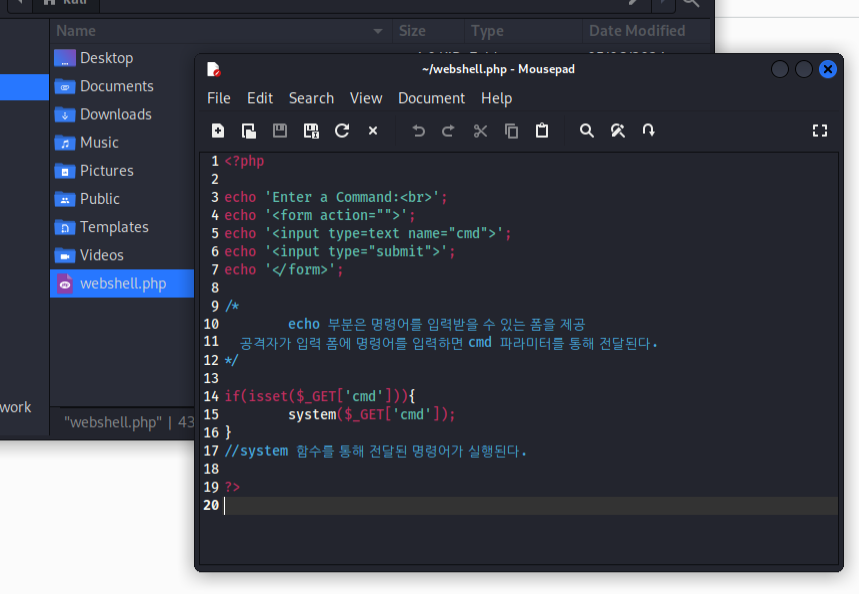Close the Mousepad window
Viewport: 859px width, 594px height.
pos(827,69)
